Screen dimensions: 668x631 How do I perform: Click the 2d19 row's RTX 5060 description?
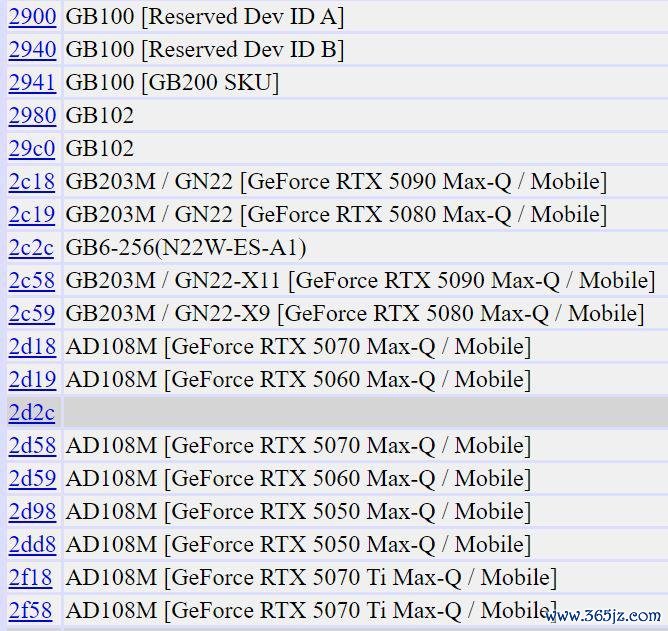299,380
